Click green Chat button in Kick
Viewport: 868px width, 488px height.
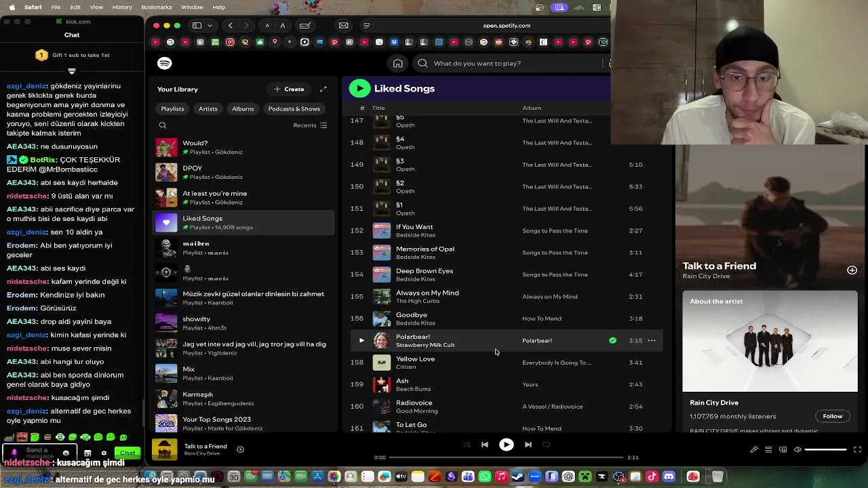coord(127,453)
